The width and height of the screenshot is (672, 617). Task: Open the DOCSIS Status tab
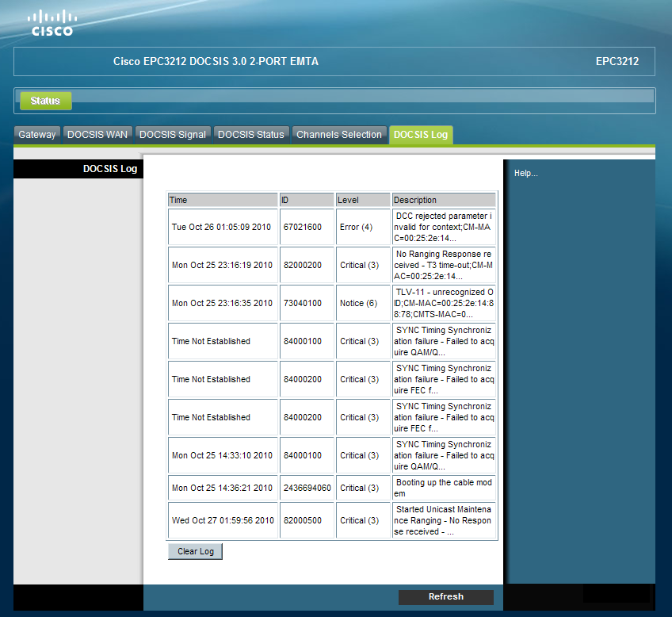251,135
